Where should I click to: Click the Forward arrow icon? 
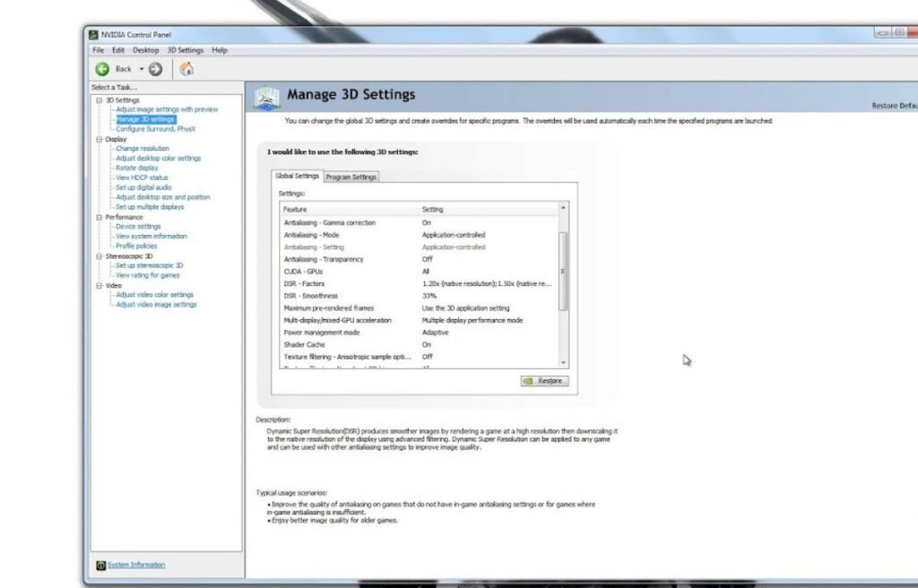pyautogui.click(x=155, y=69)
